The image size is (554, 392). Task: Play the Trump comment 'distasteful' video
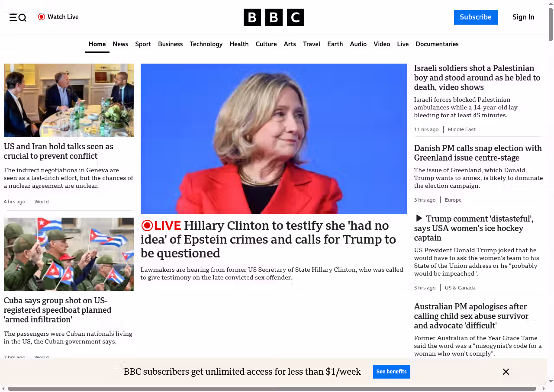tap(419, 218)
